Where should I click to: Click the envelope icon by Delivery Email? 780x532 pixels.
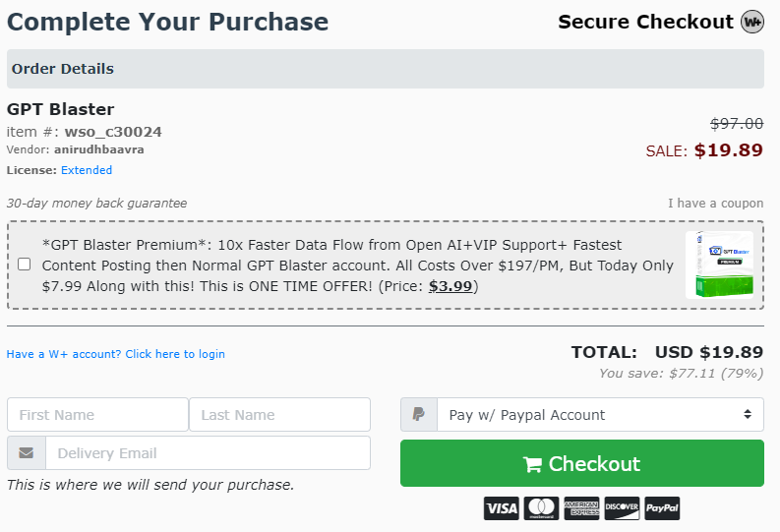pyautogui.click(x=27, y=453)
